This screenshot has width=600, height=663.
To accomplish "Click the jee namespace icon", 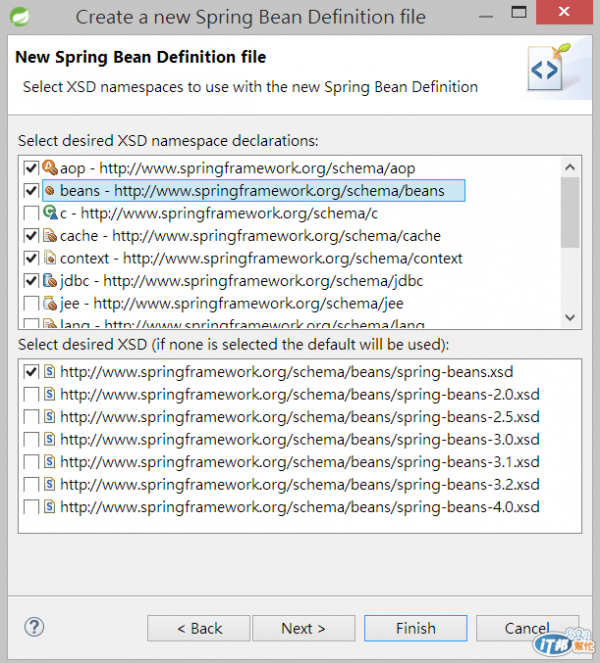I will coord(50,303).
